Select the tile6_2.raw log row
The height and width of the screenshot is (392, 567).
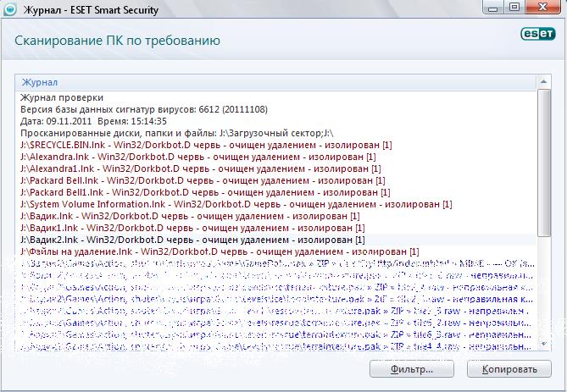coord(276,323)
